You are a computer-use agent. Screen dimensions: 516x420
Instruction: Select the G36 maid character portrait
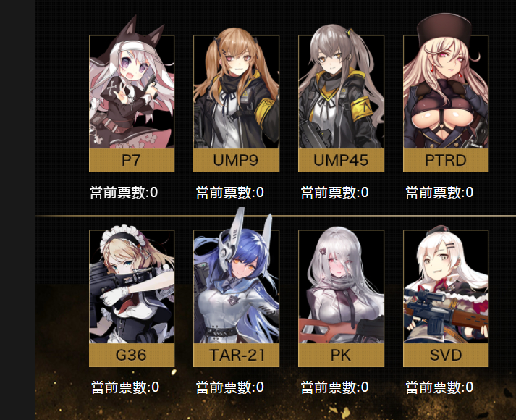point(132,286)
